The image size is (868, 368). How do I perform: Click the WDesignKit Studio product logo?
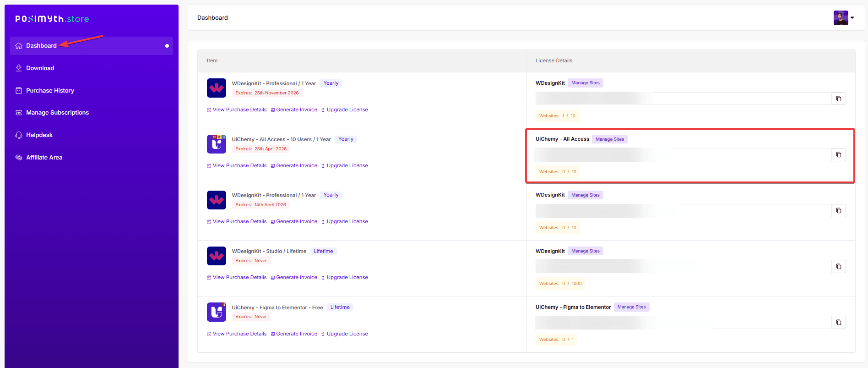217,256
